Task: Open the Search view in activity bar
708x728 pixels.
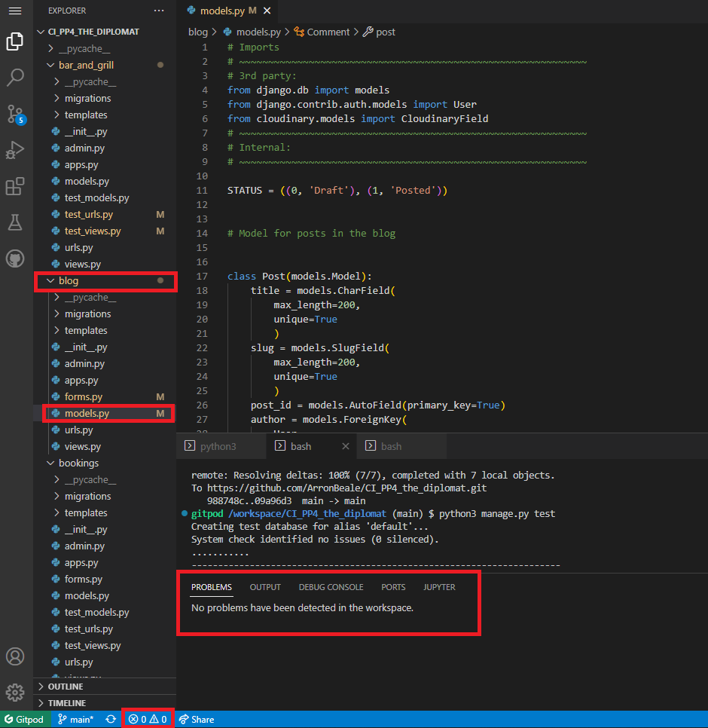Action: pos(15,77)
